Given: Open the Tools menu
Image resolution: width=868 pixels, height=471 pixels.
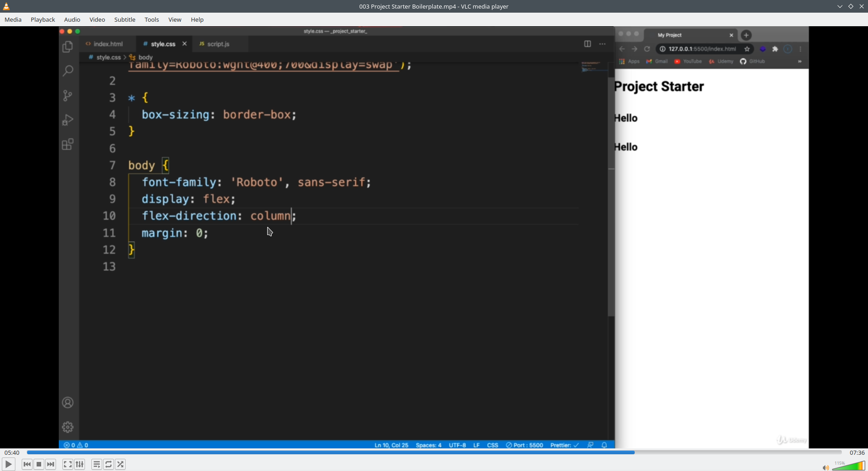Looking at the screenshot, I should (x=152, y=19).
